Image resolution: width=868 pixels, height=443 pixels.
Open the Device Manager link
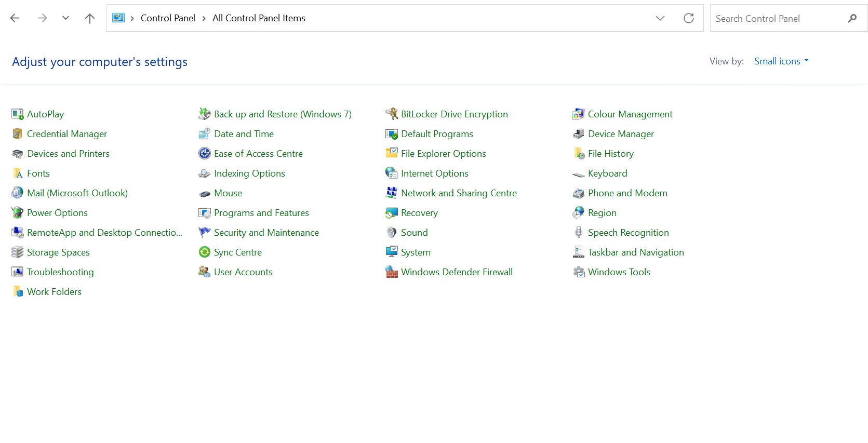pos(621,134)
